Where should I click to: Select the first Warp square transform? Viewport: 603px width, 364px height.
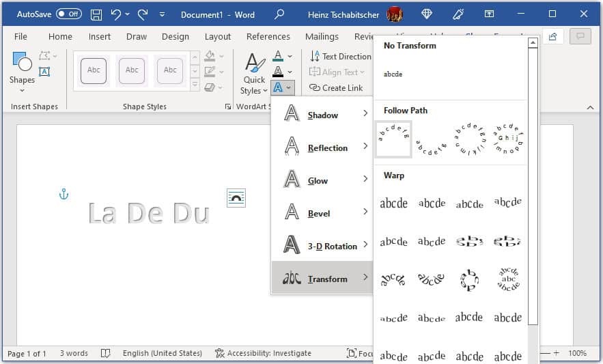(393, 203)
